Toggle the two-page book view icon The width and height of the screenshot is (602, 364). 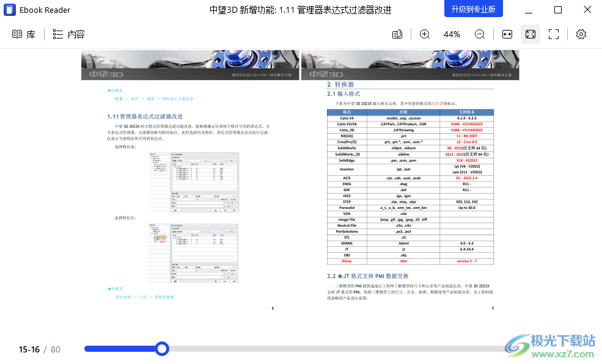click(x=397, y=34)
